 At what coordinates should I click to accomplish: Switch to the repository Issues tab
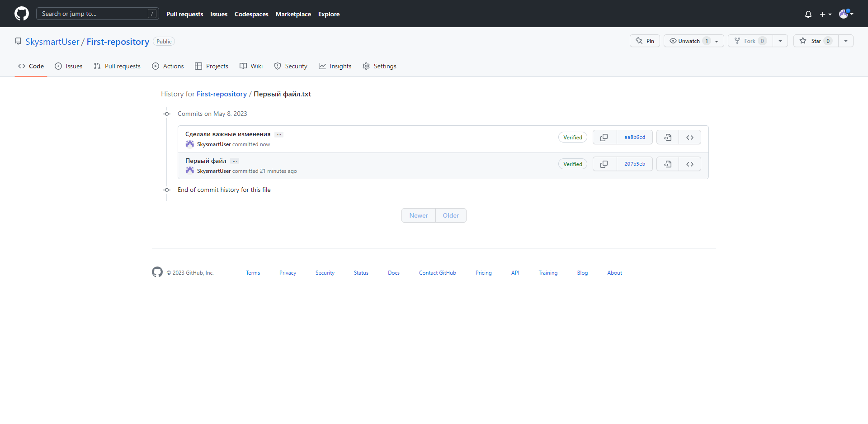click(x=69, y=66)
